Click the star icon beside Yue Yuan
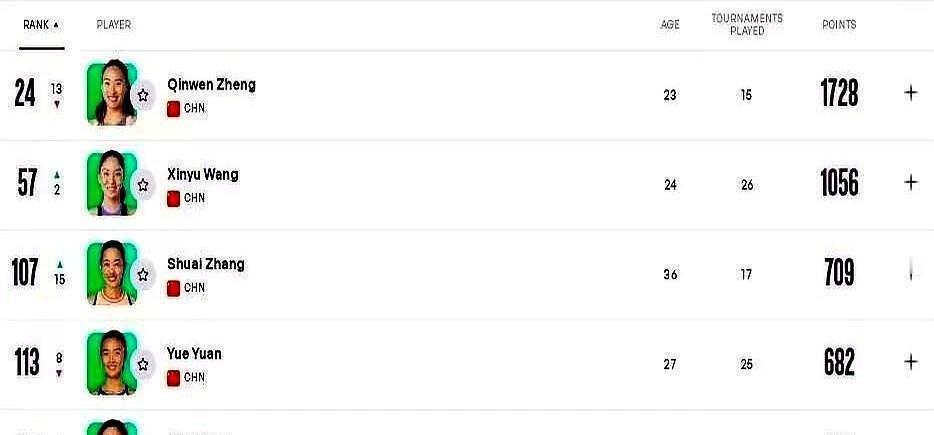This screenshot has width=934, height=435. tap(143, 365)
